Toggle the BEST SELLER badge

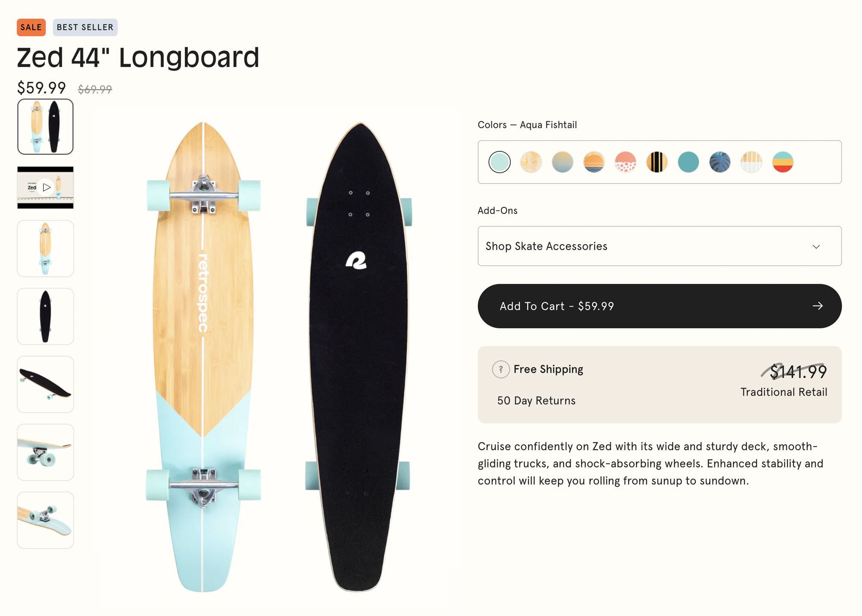[x=85, y=27]
